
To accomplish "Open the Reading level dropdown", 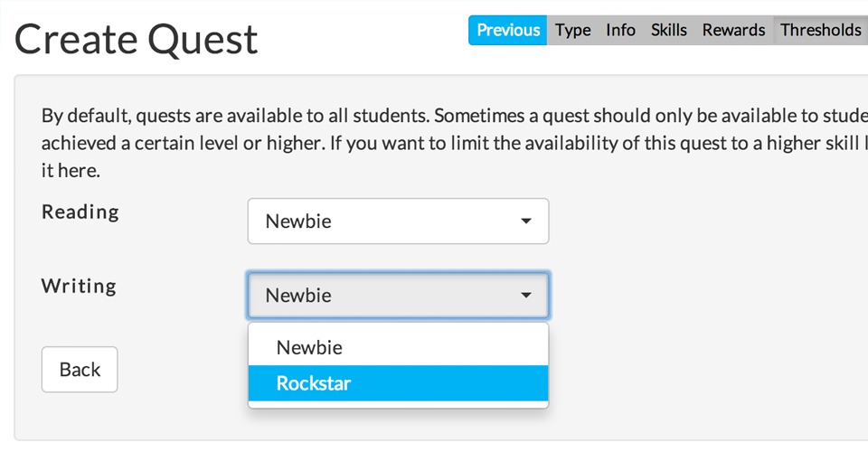I will pos(398,221).
